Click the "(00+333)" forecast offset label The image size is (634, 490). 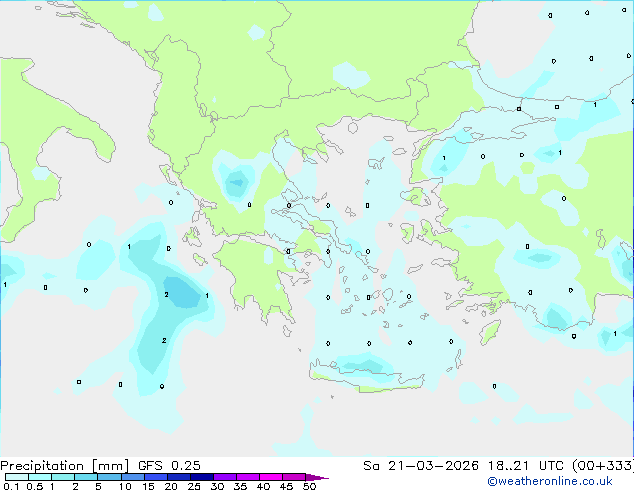pyautogui.click(x=602, y=466)
